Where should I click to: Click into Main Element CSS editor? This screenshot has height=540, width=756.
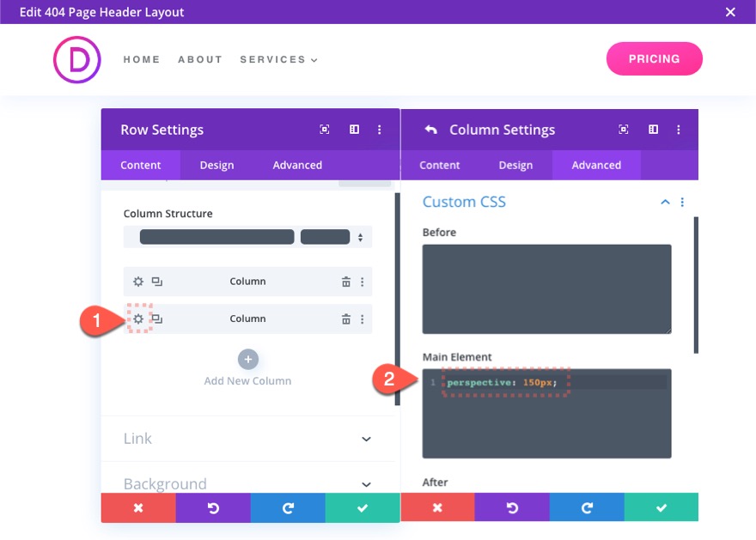coord(546,413)
